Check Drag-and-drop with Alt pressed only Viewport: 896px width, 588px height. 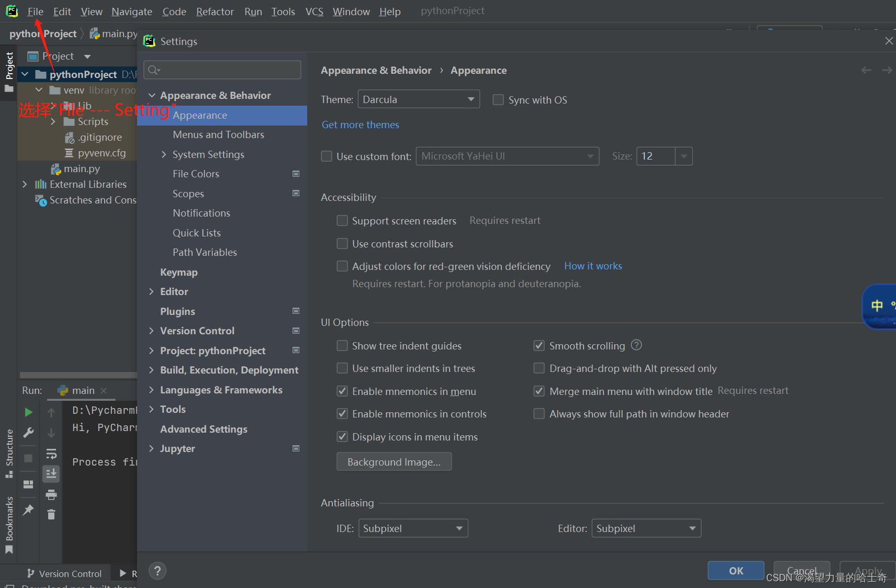539,368
